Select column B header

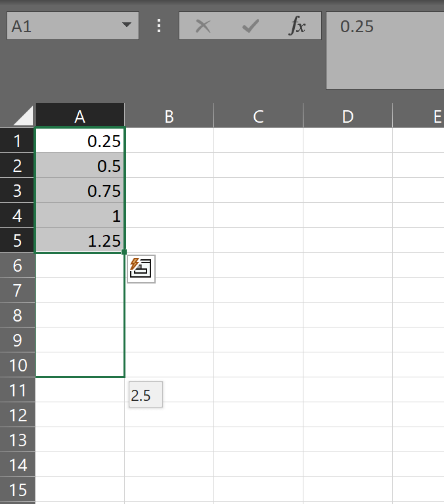[x=169, y=116]
